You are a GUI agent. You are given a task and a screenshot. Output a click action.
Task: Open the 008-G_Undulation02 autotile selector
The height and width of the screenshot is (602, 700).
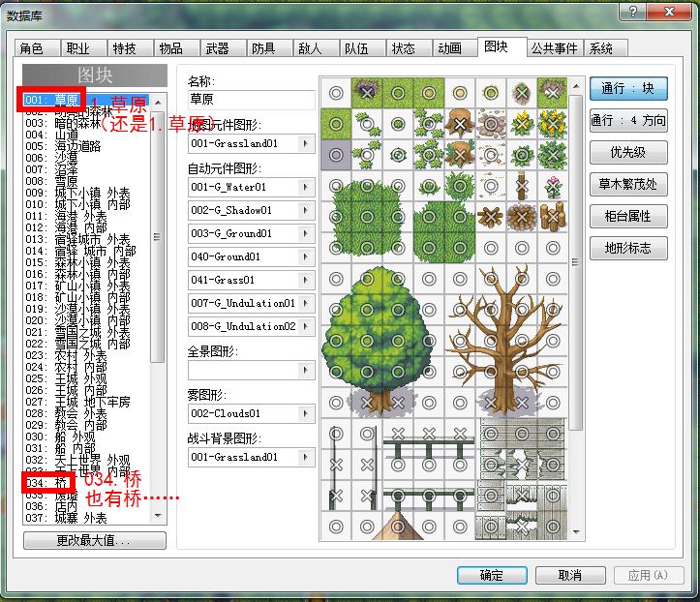[x=252, y=326]
